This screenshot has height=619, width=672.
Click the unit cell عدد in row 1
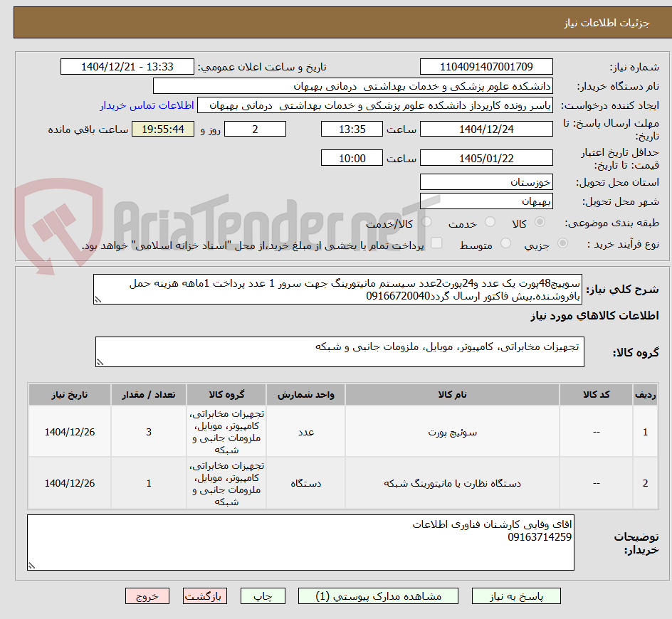[x=305, y=432]
